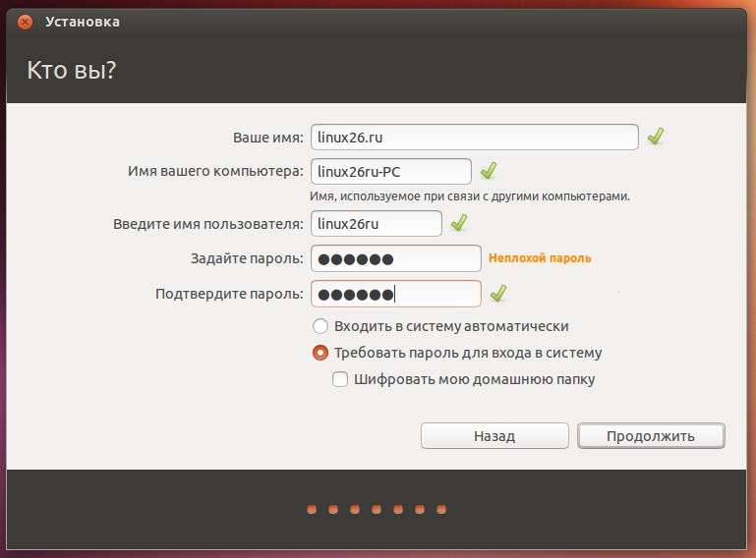This screenshot has height=558, width=756.
Task: Click the "Задайте пароль:" label
Action: click(x=247, y=258)
